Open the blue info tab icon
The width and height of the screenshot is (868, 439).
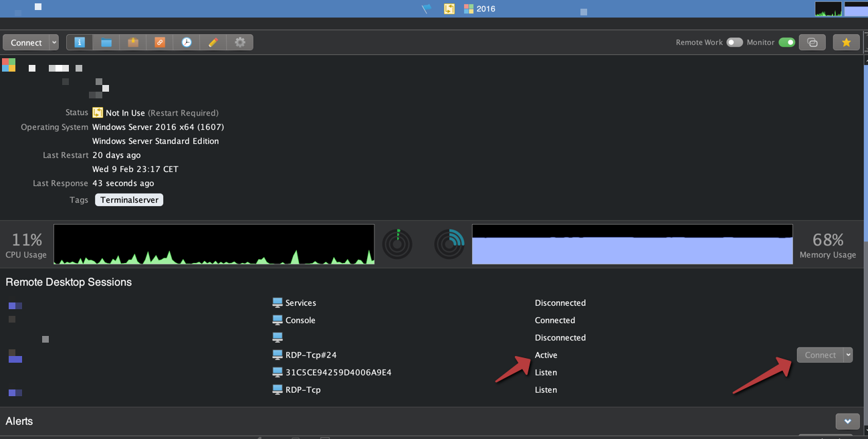point(80,42)
